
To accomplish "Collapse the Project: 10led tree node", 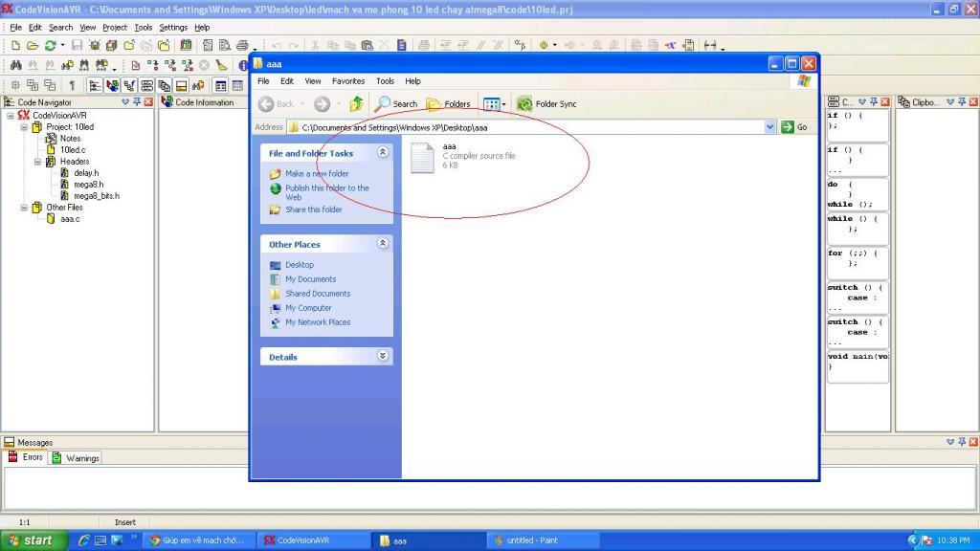I will [x=24, y=127].
